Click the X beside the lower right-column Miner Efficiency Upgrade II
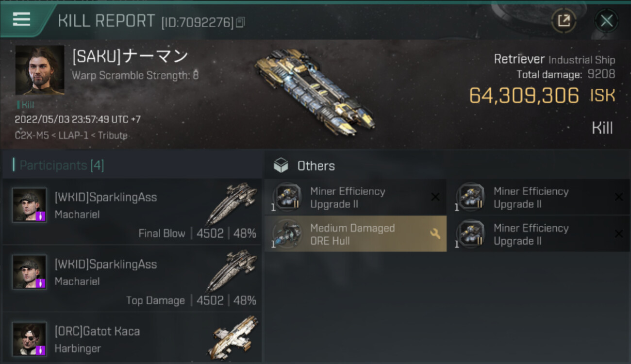The image size is (631, 364). [x=619, y=234]
